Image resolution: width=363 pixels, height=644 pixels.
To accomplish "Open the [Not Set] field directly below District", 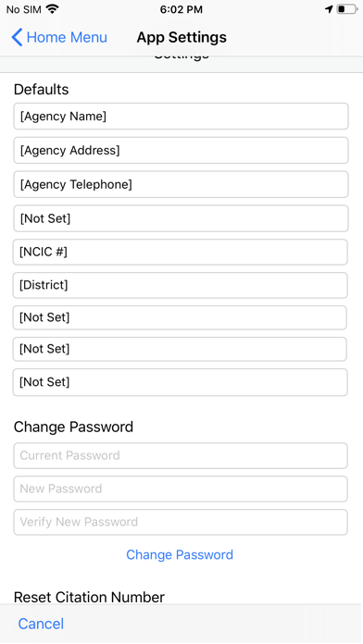I will coord(180,317).
